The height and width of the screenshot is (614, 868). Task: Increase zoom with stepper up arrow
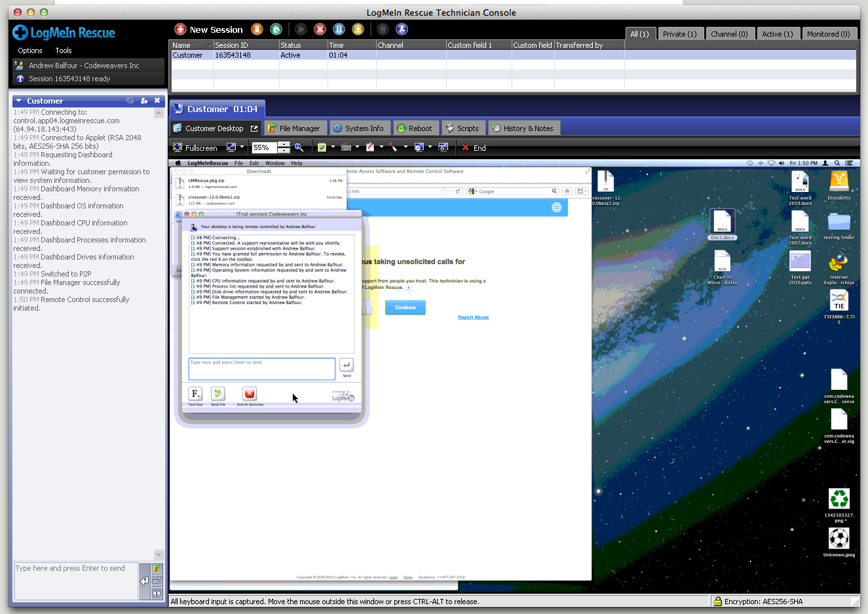284,145
